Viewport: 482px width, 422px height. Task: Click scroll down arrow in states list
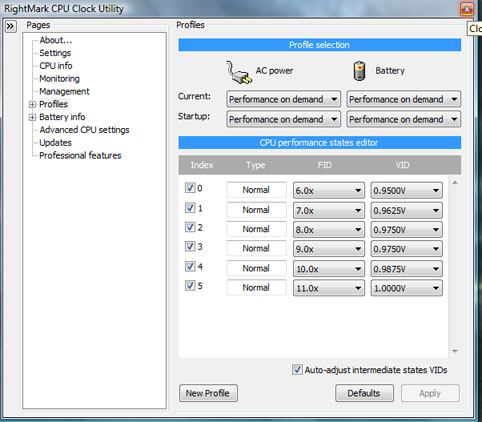[x=455, y=351]
